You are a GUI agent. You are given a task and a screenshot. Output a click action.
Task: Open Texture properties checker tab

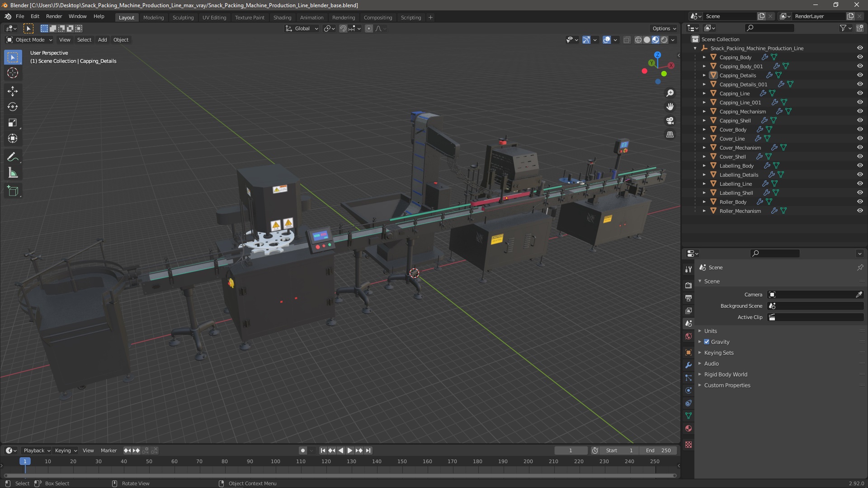point(689,445)
